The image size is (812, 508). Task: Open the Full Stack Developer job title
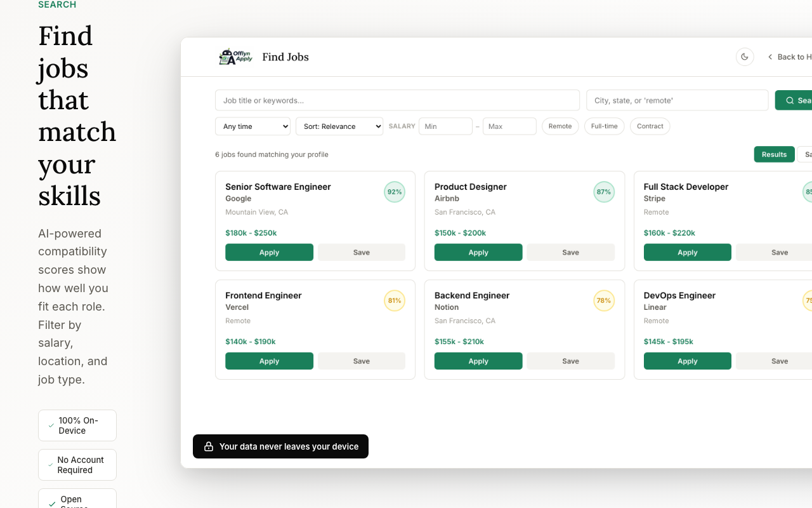[x=686, y=187]
